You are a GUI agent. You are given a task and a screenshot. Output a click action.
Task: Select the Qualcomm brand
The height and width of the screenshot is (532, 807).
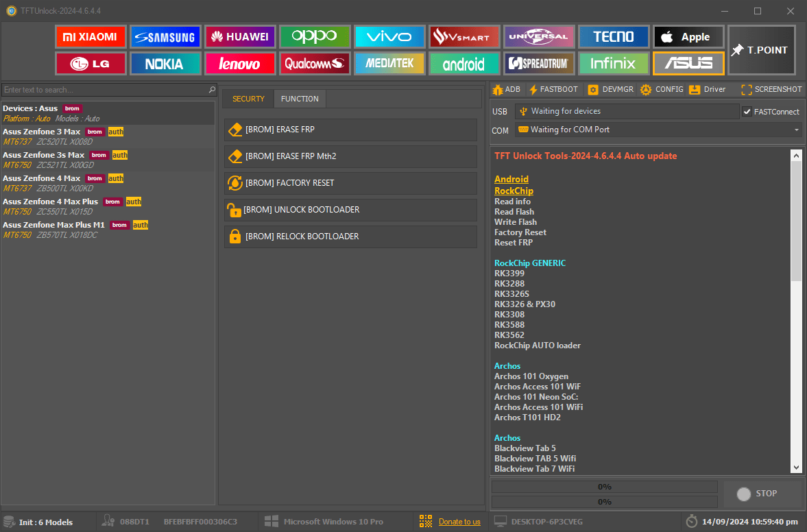pos(315,63)
